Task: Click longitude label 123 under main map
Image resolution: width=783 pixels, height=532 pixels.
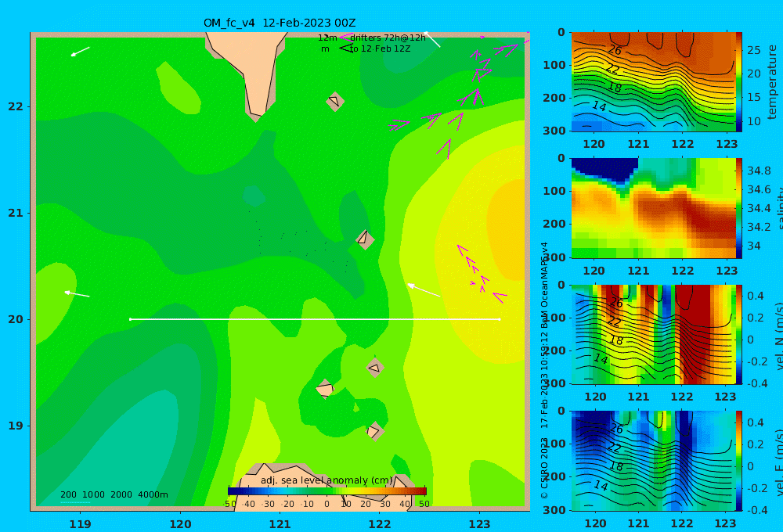Action: coord(479,524)
